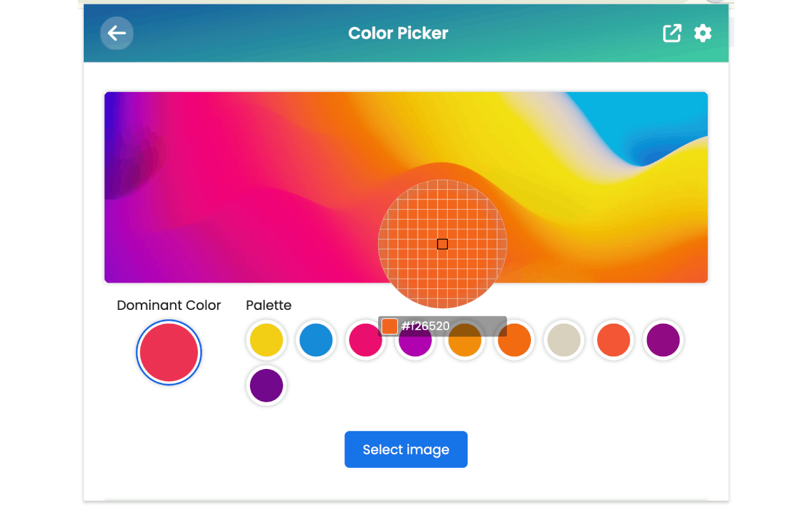Pick the beige palette swatch
The width and height of the screenshot is (812, 508).
[x=564, y=340]
